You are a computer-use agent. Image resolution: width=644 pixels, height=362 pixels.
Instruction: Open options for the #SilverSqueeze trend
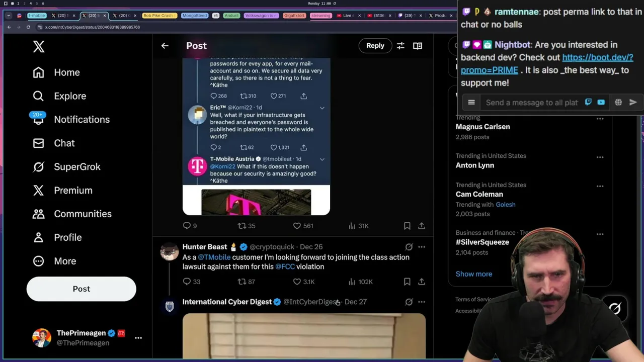[600, 234]
